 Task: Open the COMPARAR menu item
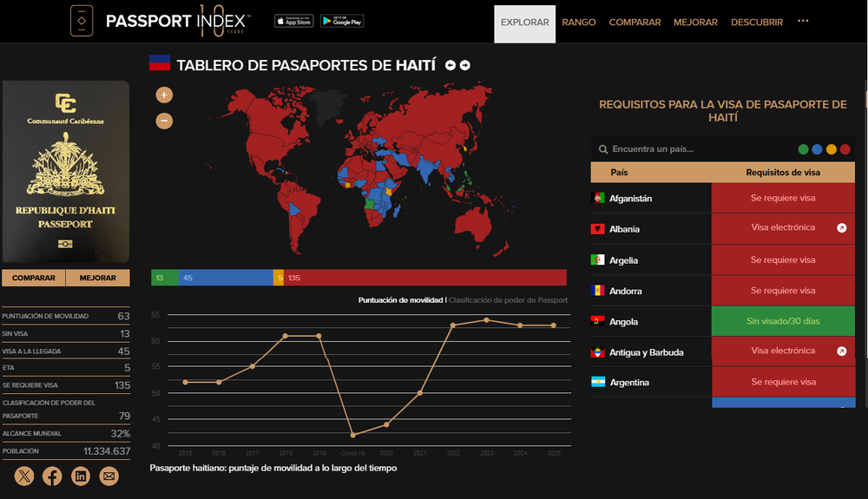635,22
